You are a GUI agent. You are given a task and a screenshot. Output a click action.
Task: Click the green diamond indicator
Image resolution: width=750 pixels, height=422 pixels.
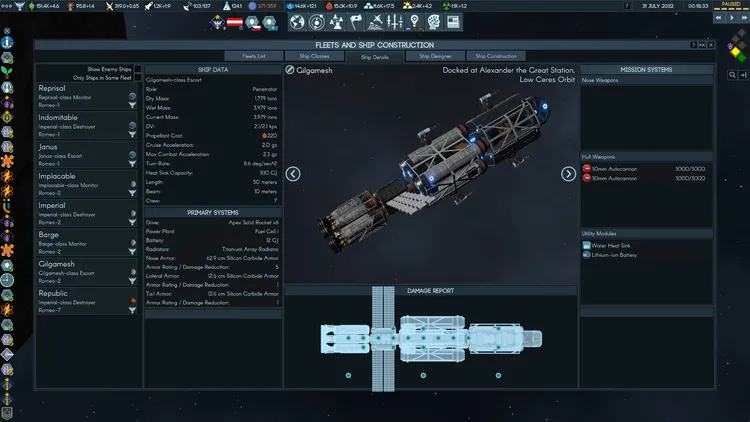coord(741,58)
